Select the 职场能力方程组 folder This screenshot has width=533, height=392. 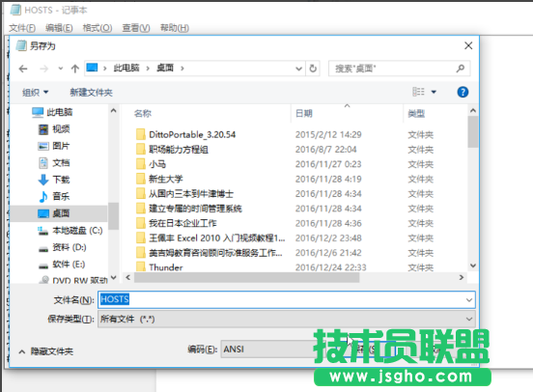point(178,150)
